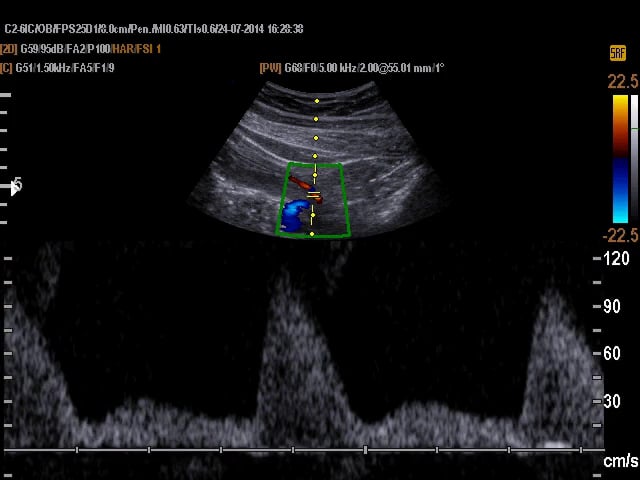The height and width of the screenshot is (480, 640).
Task: Click the PW Doppler sample gate lines
Action: tap(313, 196)
